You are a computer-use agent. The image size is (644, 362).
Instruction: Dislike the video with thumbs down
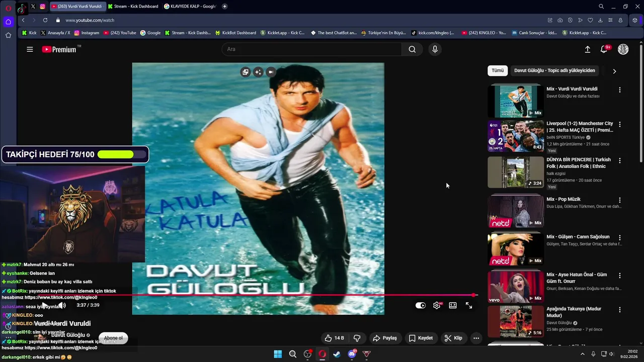click(357, 338)
